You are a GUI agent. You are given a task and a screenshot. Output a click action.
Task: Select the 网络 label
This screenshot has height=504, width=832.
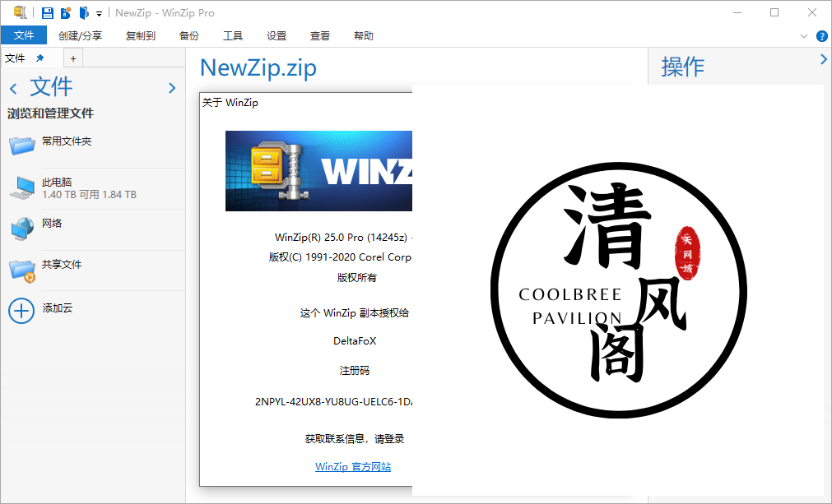(x=52, y=223)
